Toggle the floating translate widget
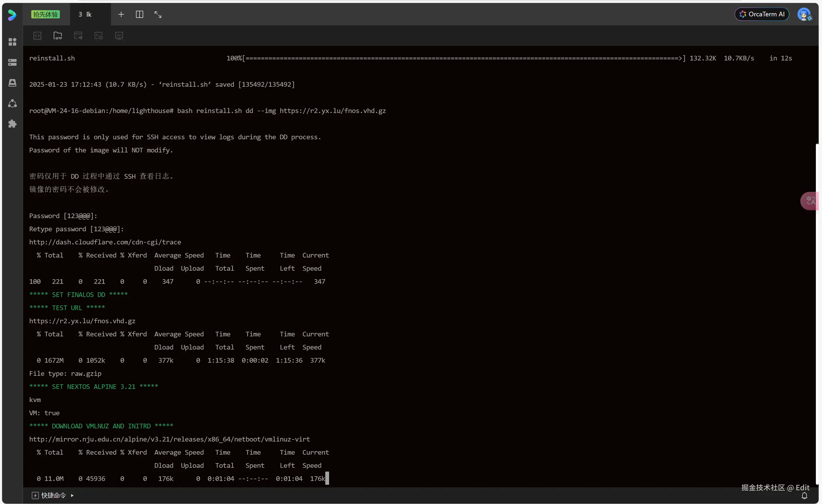822x504 pixels. [810, 201]
